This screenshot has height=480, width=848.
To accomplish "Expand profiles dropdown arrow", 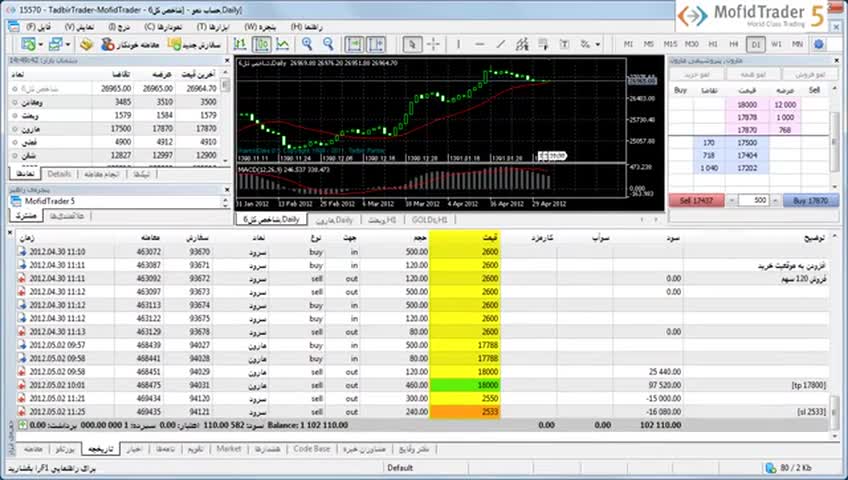I will pos(68,44).
